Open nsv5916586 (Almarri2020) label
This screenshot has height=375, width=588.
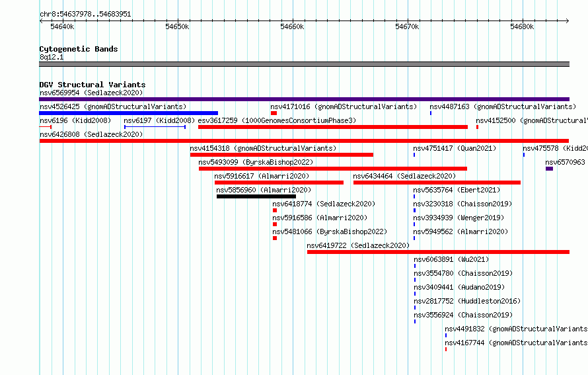click(320, 218)
